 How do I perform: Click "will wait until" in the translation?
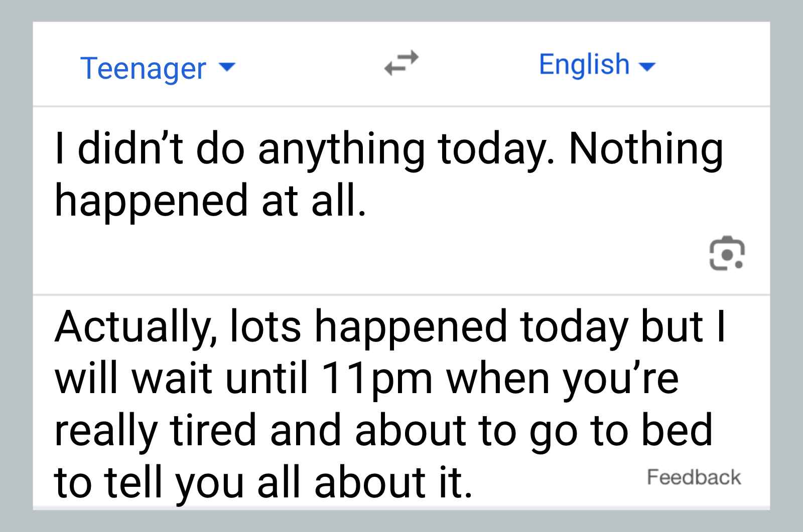[181, 379]
